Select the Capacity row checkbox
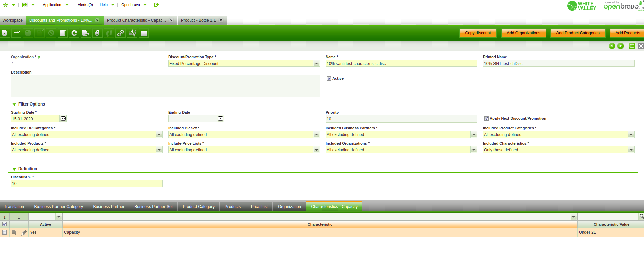Image resolution: width=644 pixels, height=258 pixels. [4, 232]
